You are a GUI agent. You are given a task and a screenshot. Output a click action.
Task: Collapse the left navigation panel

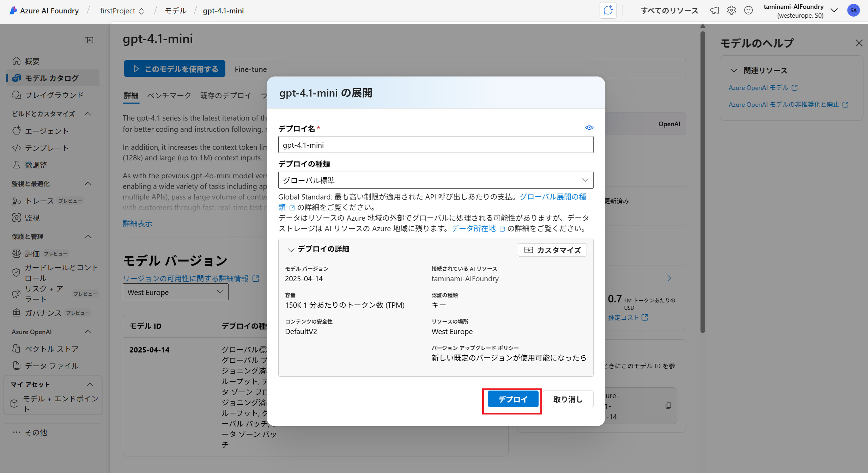(89, 40)
